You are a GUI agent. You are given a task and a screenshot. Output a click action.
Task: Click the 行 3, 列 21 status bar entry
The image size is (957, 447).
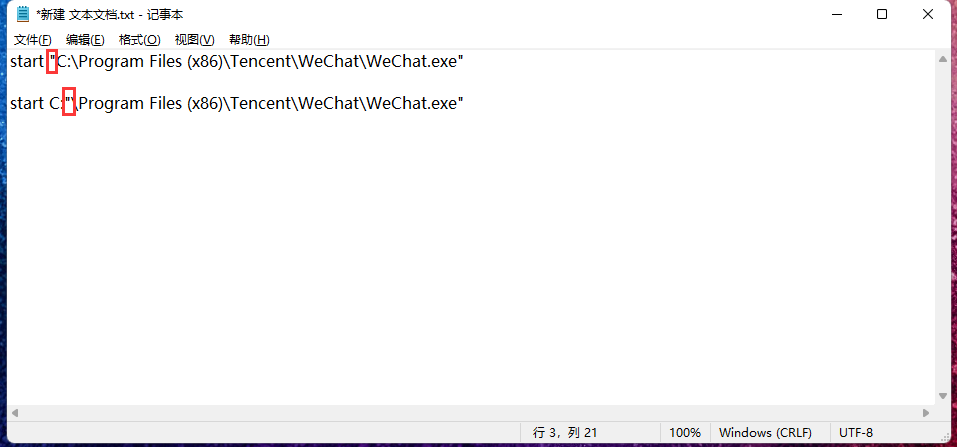tap(565, 433)
